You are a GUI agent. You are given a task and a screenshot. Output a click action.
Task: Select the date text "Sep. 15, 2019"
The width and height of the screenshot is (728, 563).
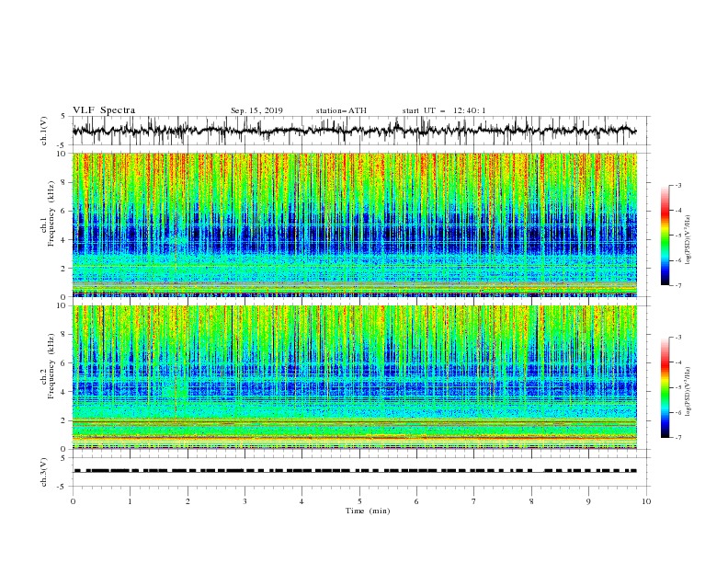[256, 110]
